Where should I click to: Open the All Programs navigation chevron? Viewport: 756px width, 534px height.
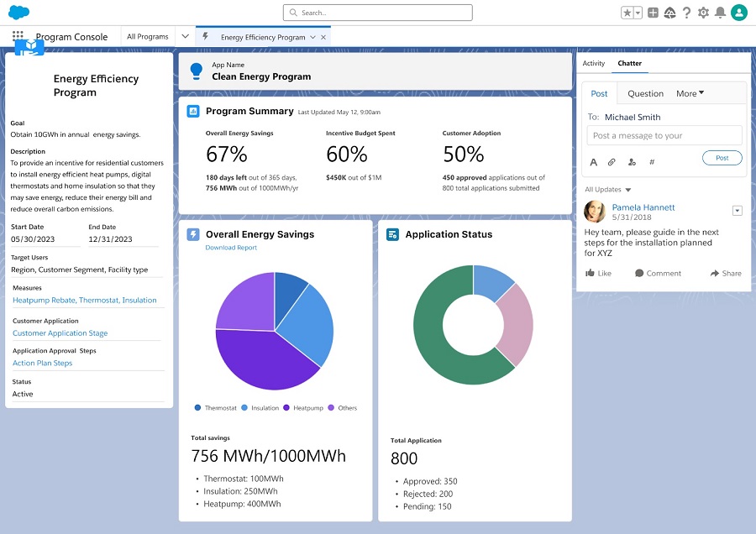click(185, 37)
